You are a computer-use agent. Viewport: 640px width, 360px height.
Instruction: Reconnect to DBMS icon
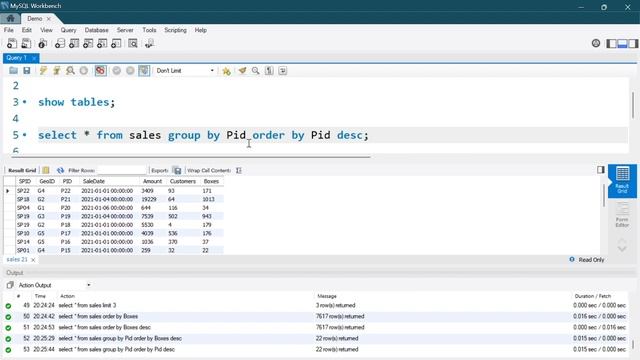149,43
